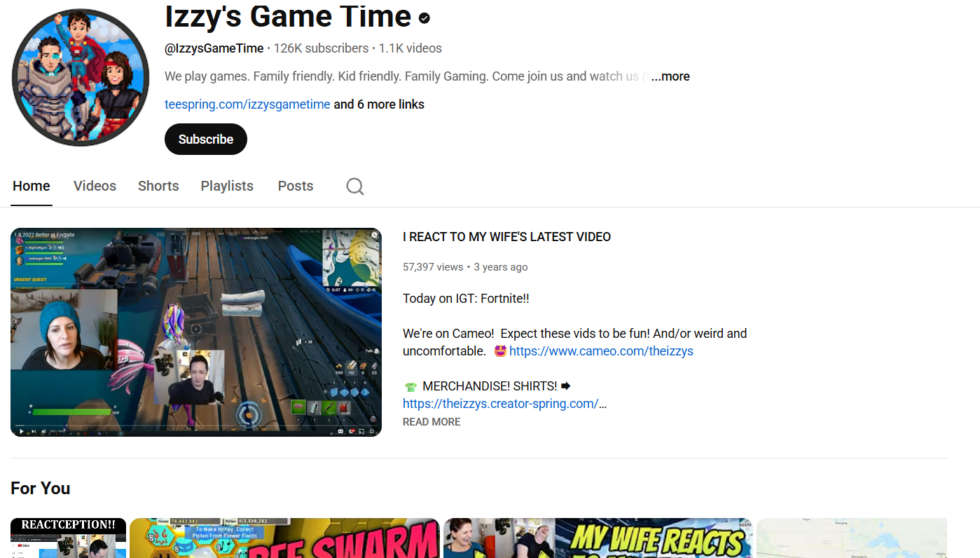Viewport: 980px width, 558px height.
Task: Expand video description via READ MORE
Action: pyautogui.click(x=432, y=422)
